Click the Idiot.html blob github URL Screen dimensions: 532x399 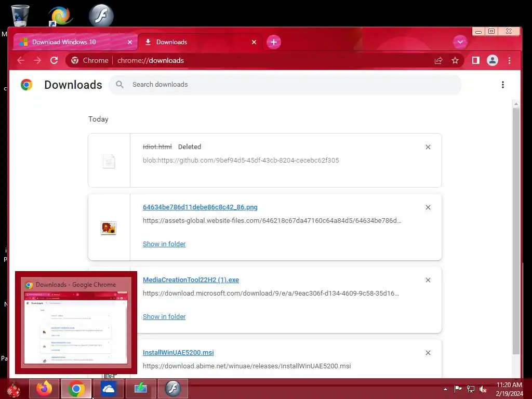(x=241, y=160)
